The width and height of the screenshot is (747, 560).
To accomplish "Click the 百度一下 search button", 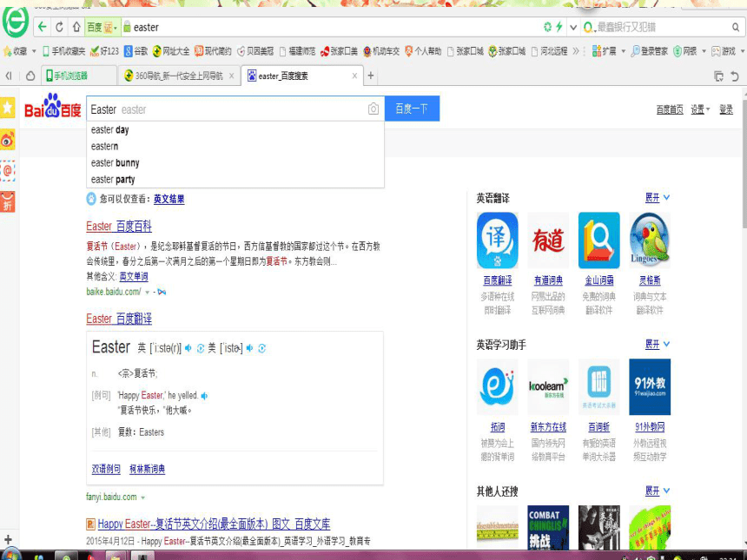I will click(412, 109).
